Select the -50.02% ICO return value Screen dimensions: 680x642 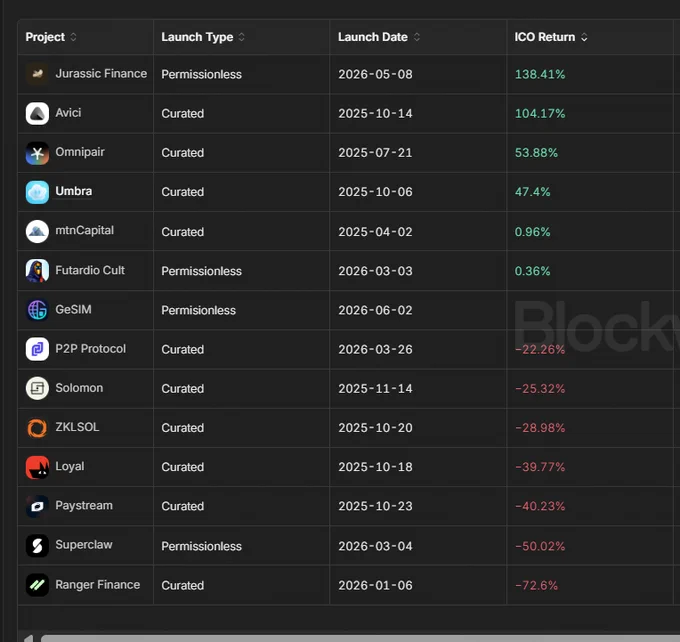(540, 546)
